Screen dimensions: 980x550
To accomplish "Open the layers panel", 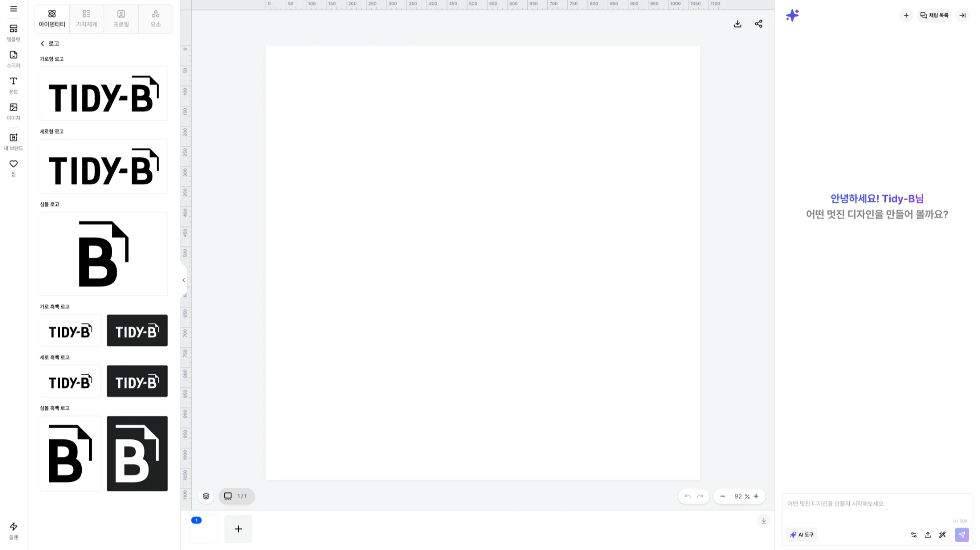I will (x=206, y=496).
